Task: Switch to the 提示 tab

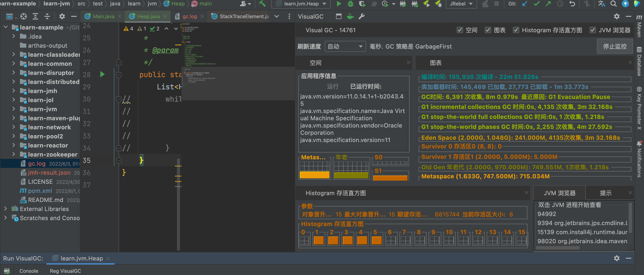Action: click(x=605, y=193)
